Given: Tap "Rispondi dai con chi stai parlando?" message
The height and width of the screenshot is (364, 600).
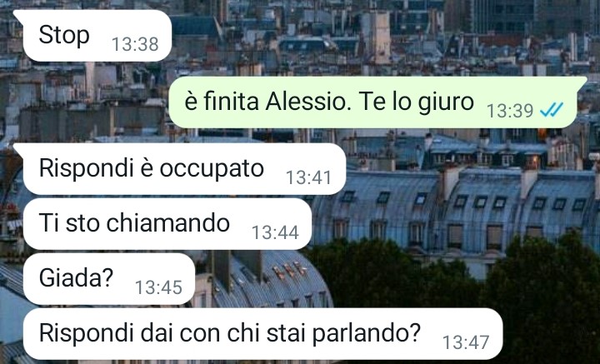Looking at the screenshot, I should (262, 334).
